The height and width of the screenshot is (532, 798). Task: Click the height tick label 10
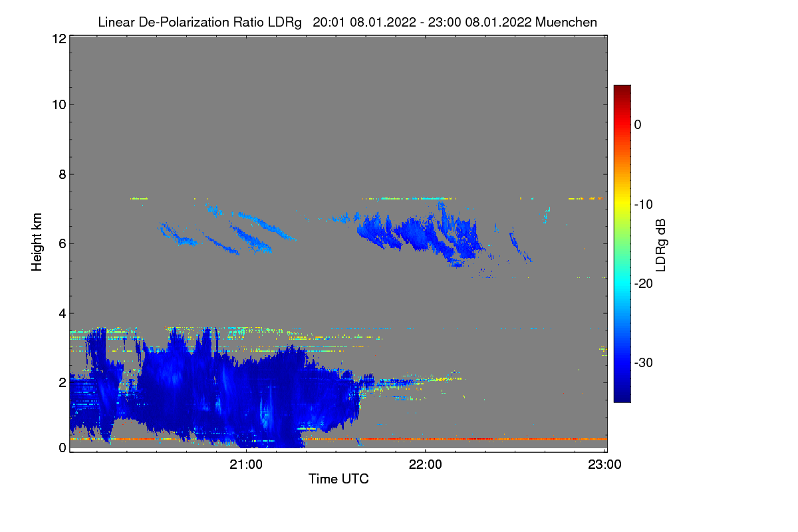[x=58, y=104]
